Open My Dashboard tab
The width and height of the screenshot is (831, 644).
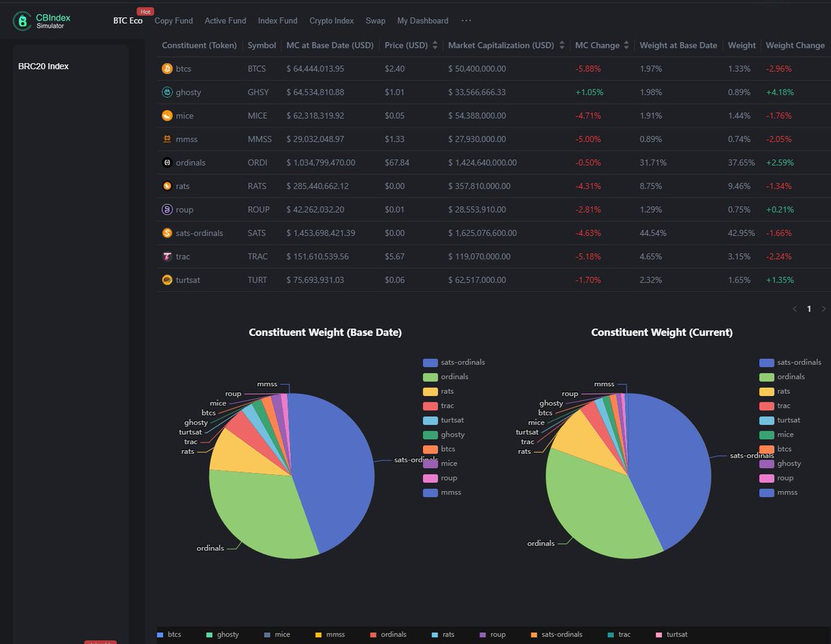coord(422,21)
